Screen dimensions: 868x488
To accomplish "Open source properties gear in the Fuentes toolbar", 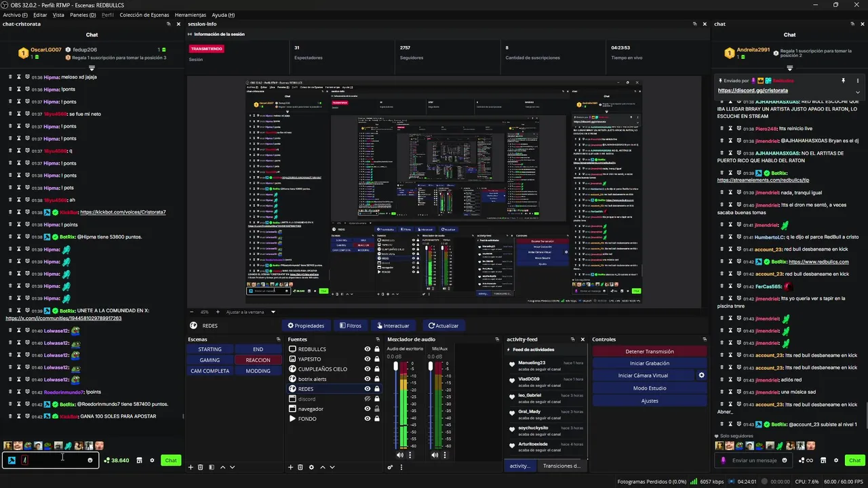I will coord(311,467).
